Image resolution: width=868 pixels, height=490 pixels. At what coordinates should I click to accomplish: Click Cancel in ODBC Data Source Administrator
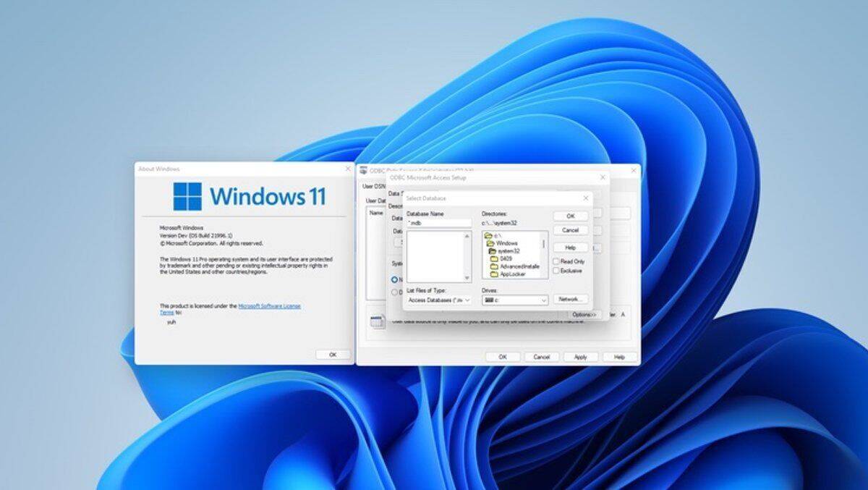[x=542, y=357]
